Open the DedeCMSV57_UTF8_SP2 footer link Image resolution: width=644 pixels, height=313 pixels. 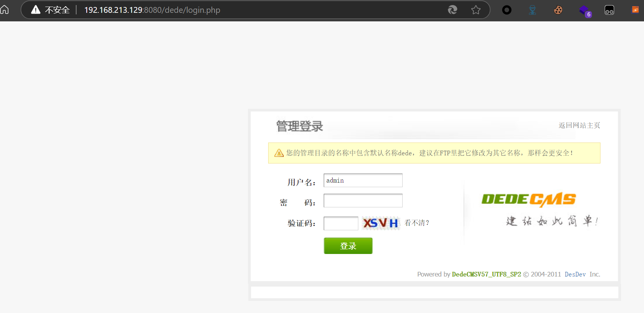pyautogui.click(x=486, y=274)
